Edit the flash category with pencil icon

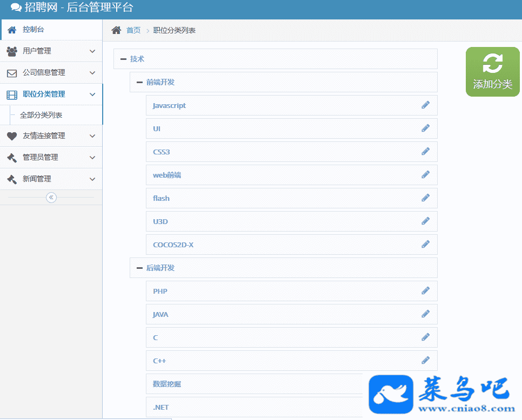(425, 198)
